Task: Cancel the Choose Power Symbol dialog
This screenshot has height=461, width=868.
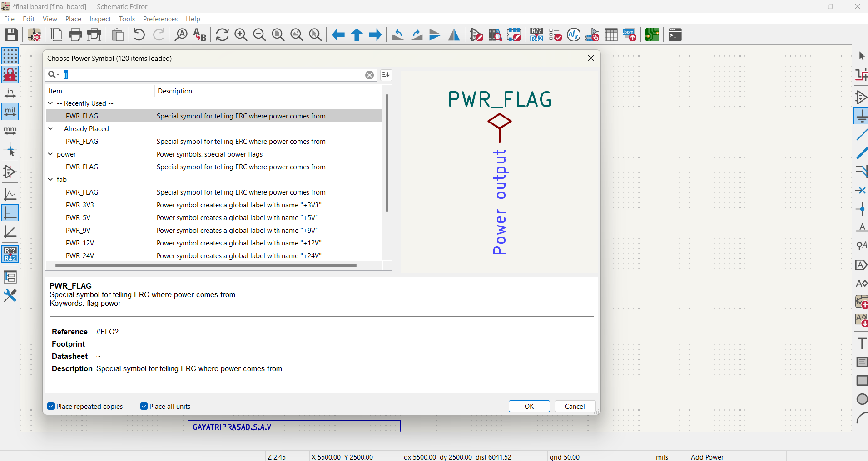Action: pyautogui.click(x=575, y=406)
